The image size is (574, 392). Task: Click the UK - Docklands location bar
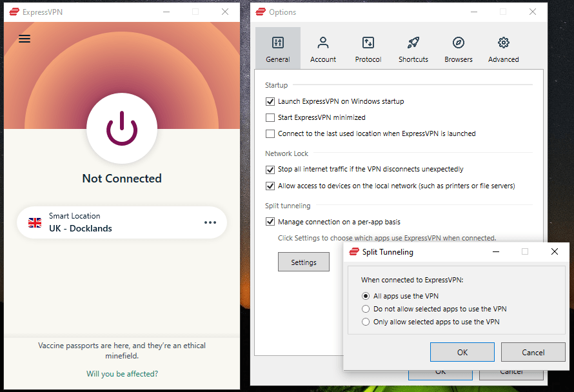click(x=122, y=222)
